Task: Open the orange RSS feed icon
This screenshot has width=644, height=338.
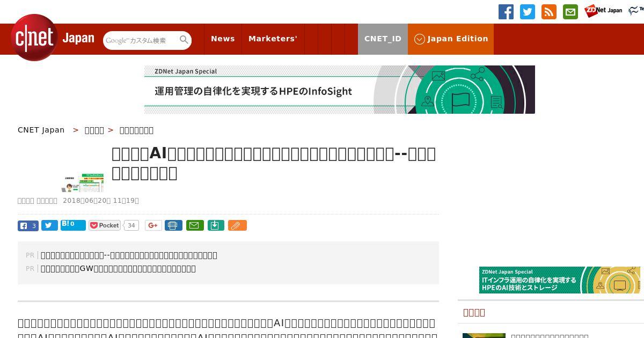Action: [549, 12]
